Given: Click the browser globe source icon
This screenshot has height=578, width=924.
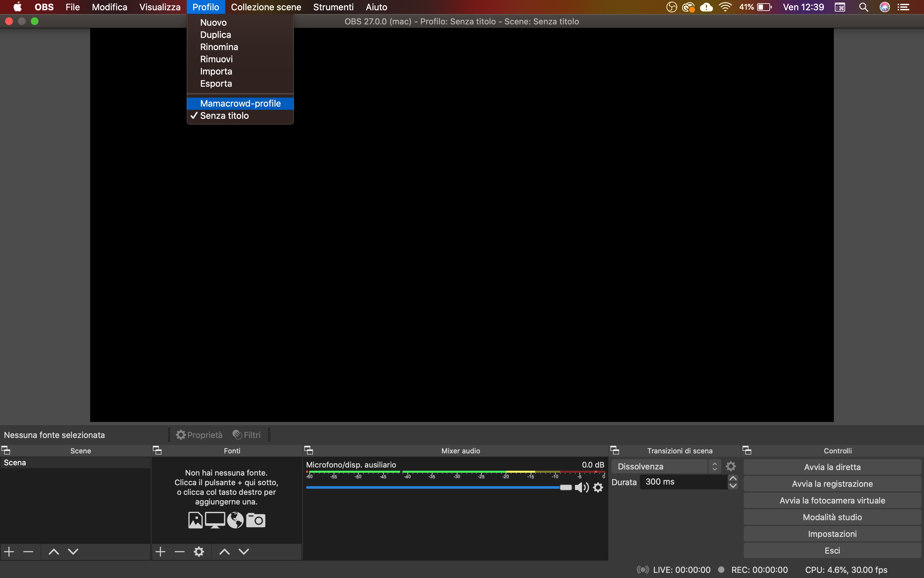Looking at the screenshot, I should [x=235, y=520].
